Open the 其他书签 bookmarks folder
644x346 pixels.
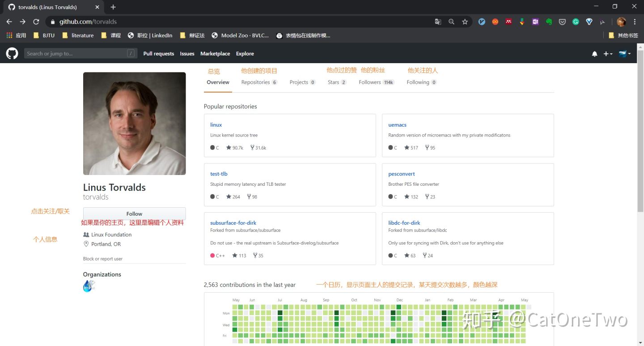pyautogui.click(x=623, y=35)
